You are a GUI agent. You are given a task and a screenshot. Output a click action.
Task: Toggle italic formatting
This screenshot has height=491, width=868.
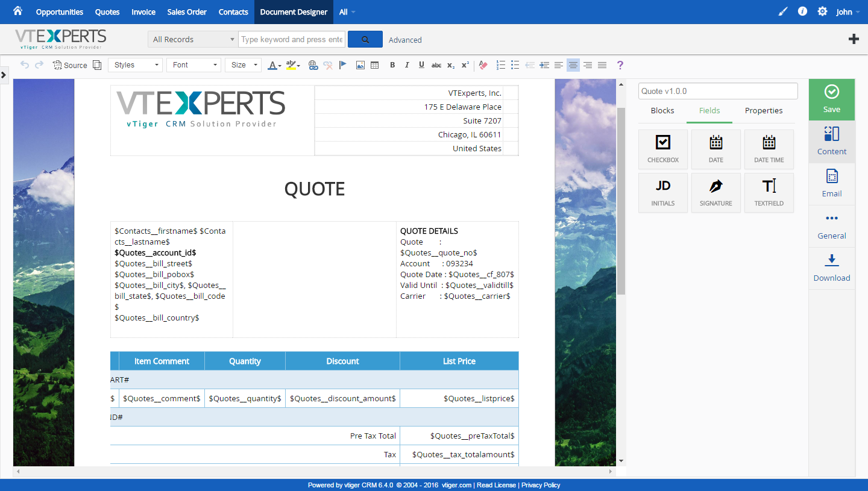407,65
